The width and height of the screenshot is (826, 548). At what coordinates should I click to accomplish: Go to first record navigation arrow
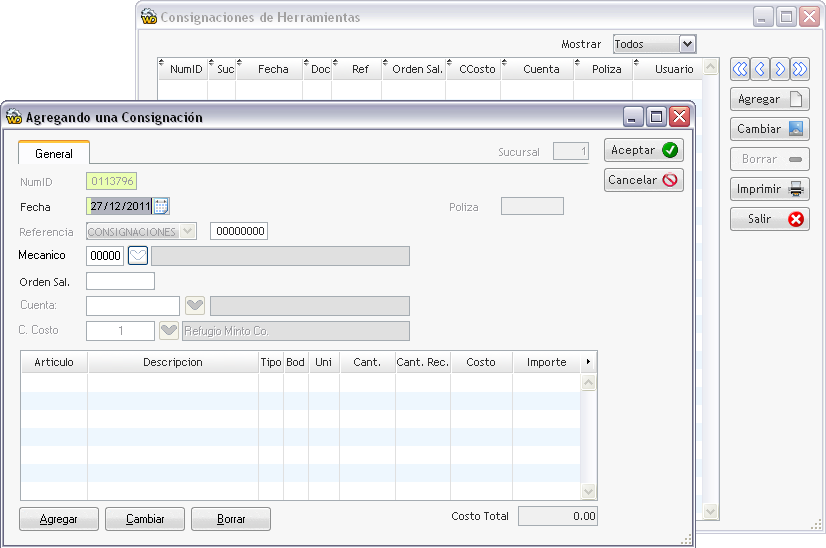click(740, 69)
